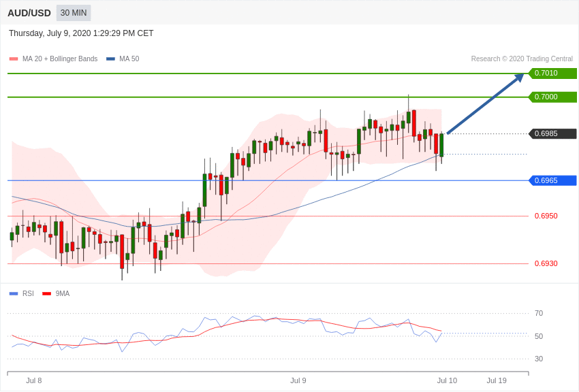The height and width of the screenshot is (392, 579).
Task: Click the 'MA 50' legend label
Action: coord(129,59)
